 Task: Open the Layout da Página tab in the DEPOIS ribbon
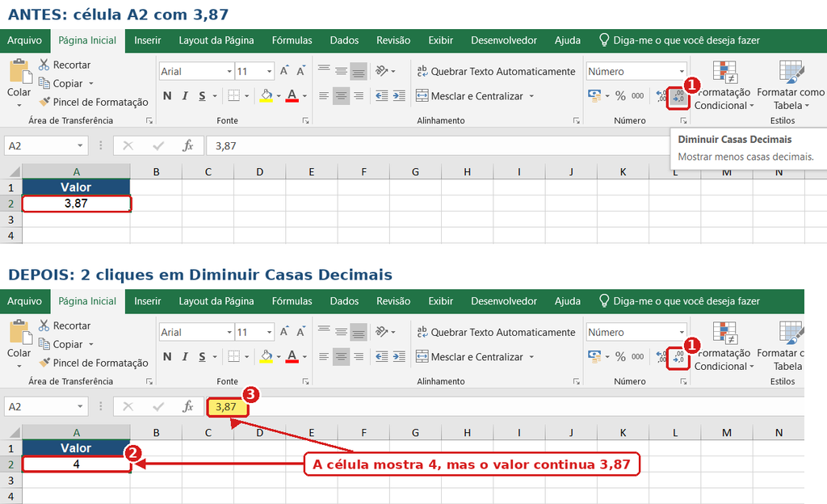click(216, 301)
